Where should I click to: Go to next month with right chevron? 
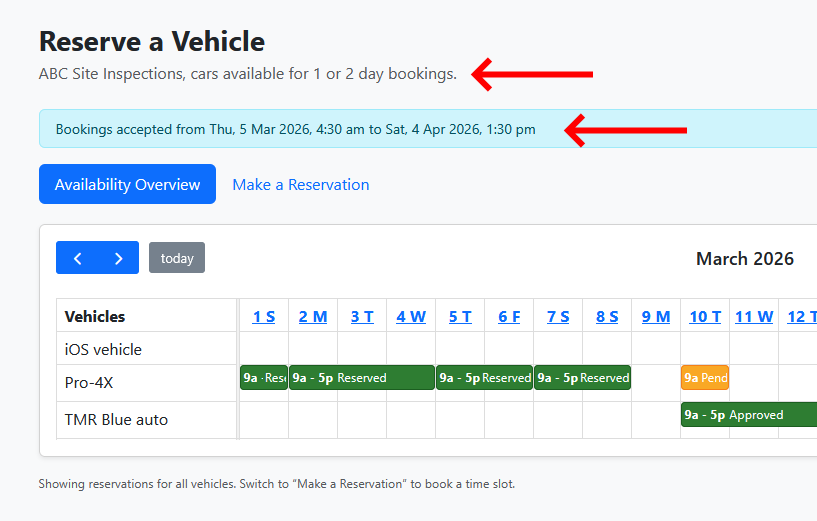coord(118,258)
